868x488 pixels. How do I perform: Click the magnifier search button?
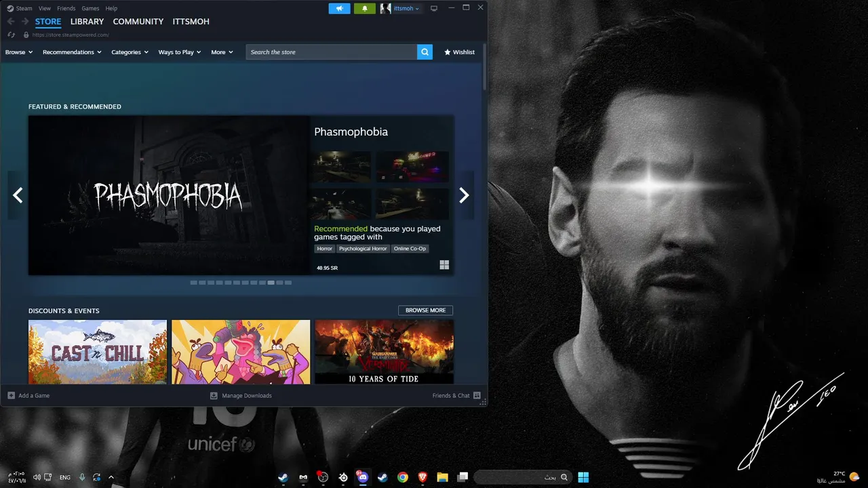(425, 52)
